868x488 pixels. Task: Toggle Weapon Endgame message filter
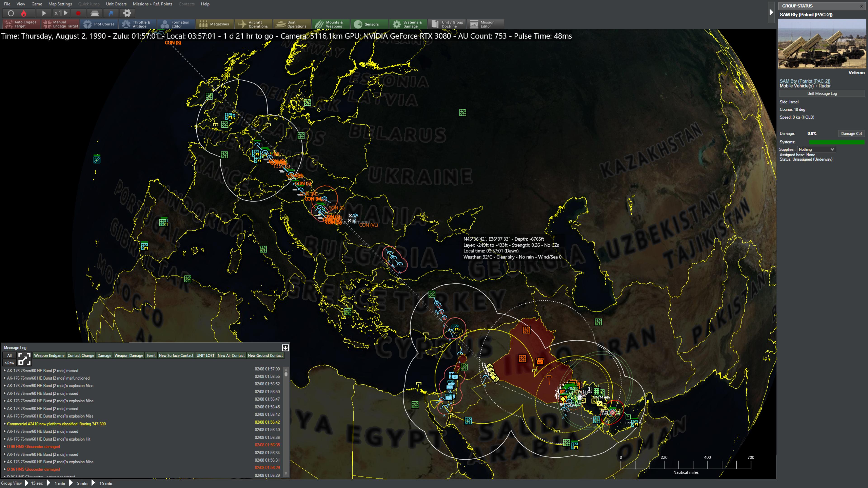click(x=49, y=355)
